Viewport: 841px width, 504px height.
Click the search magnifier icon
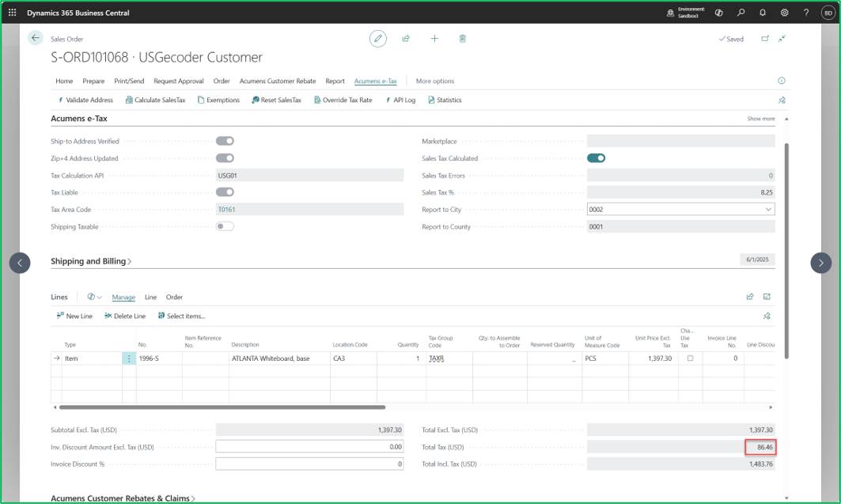tap(741, 13)
